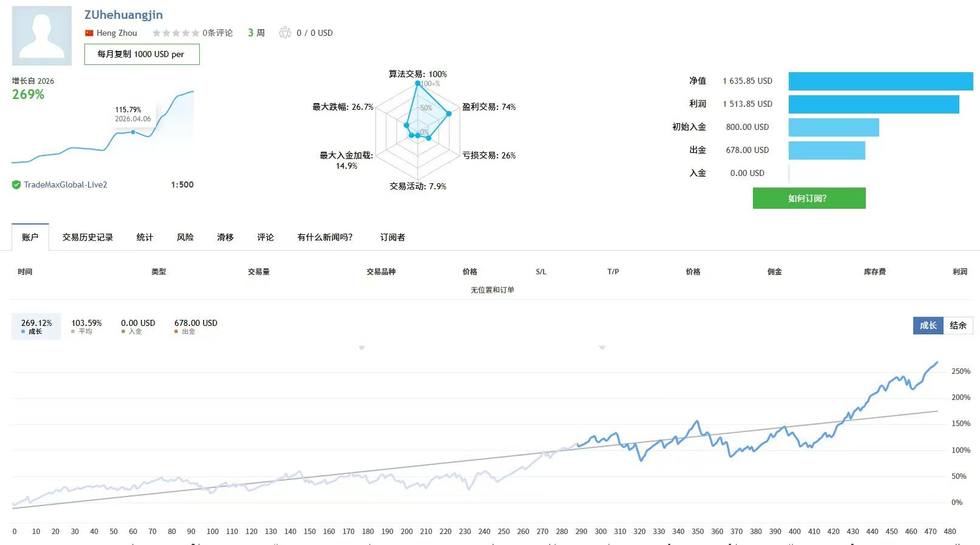Screen dimensions: 980x545
Task: Click the 如何订阅? green button
Action: click(809, 198)
